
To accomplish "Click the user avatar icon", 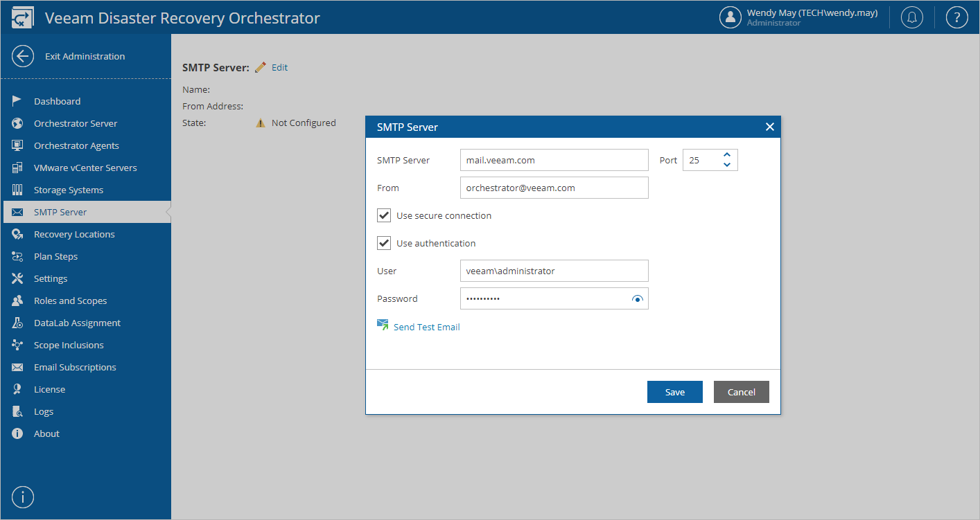I will (730, 17).
